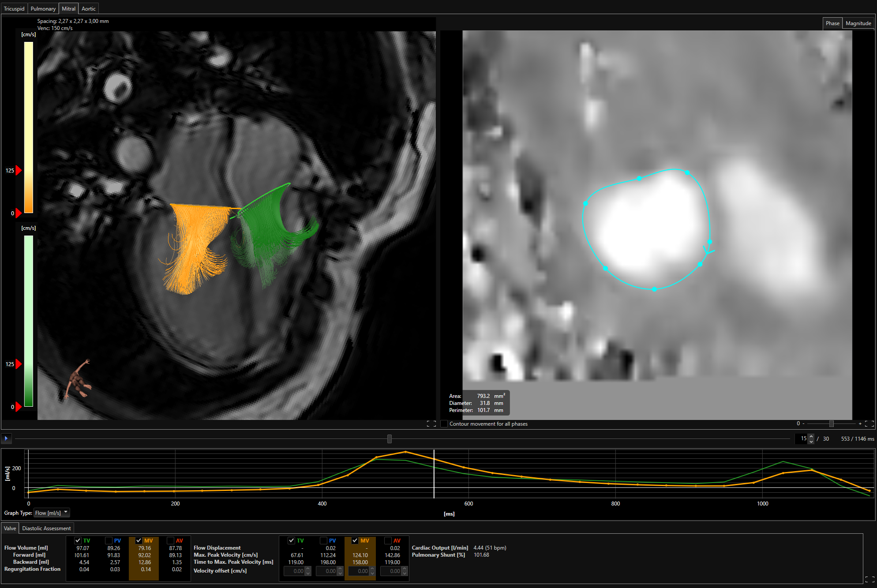Check the AV box in the Flow Volume table
The height and width of the screenshot is (588, 877).
pyautogui.click(x=170, y=540)
